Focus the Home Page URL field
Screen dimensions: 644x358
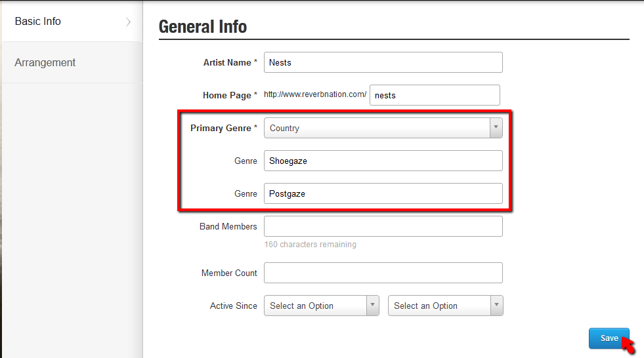[x=435, y=95]
